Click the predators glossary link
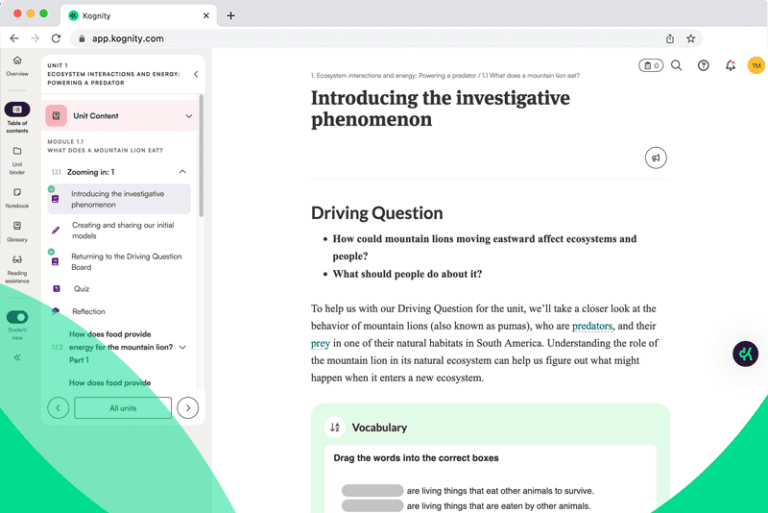The image size is (768, 513). [x=592, y=326]
